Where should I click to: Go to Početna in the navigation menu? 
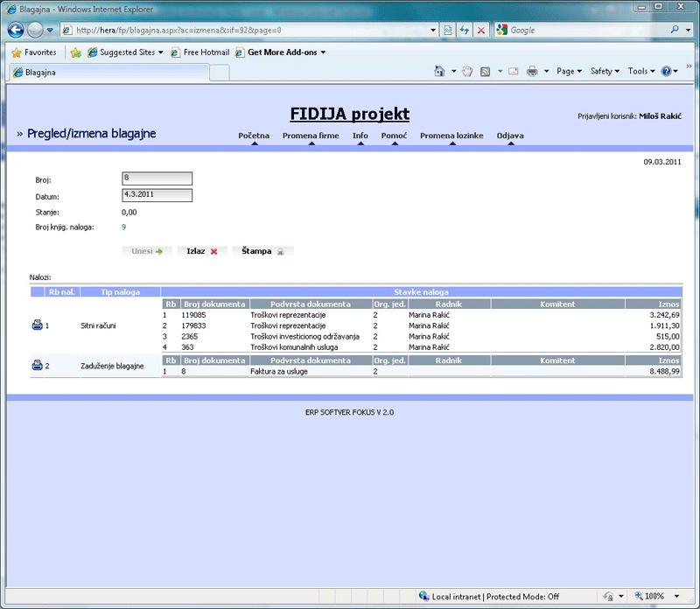pyautogui.click(x=254, y=136)
